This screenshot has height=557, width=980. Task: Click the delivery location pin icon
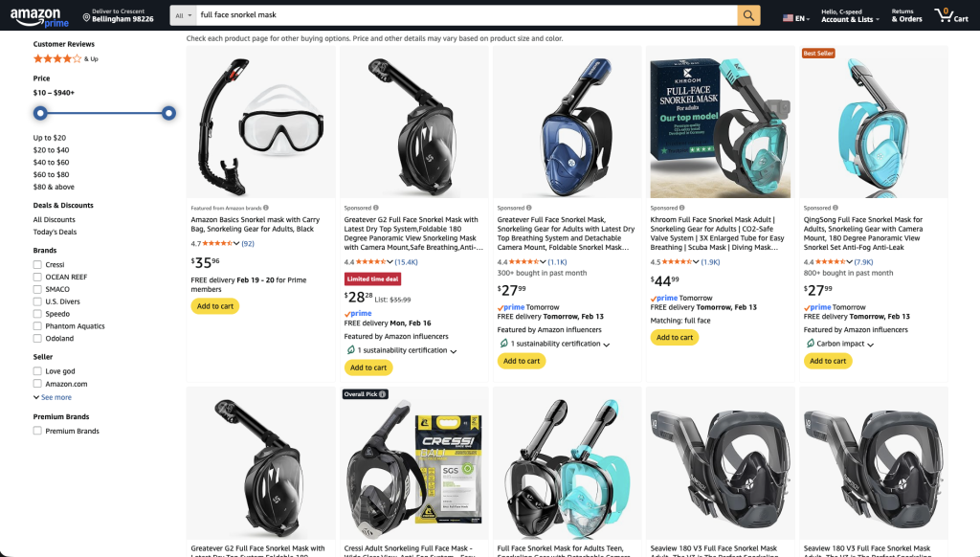[x=86, y=18]
